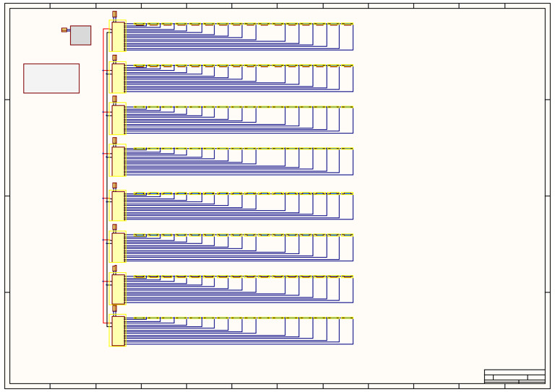Select the last small component in the top row
The height and width of the screenshot is (392, 555).
[x=347, y=24]
